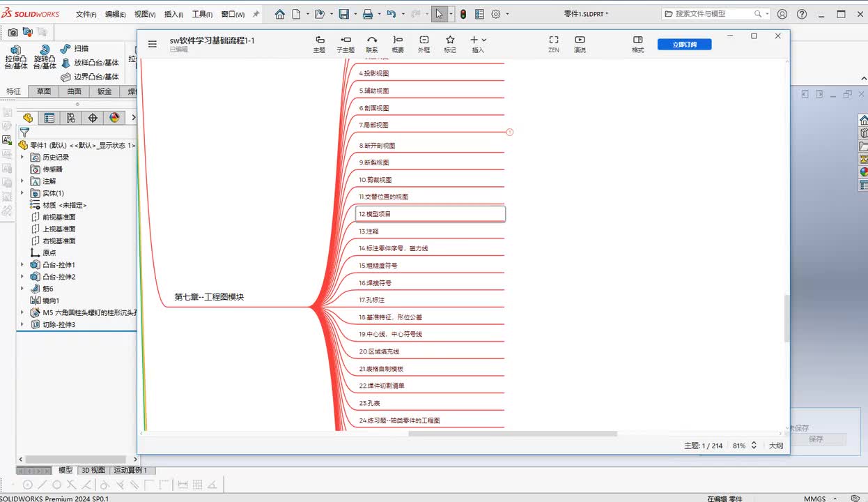Start pitch presentation (演说) mode
The width and height of the screenshot is (868, 502).
(x=580, y=44)
